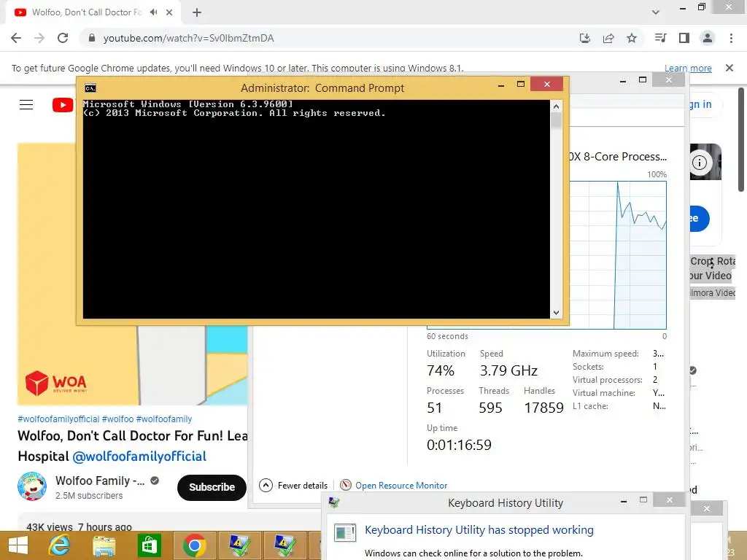View site lock information icon
747x560 pixels.
92,38
